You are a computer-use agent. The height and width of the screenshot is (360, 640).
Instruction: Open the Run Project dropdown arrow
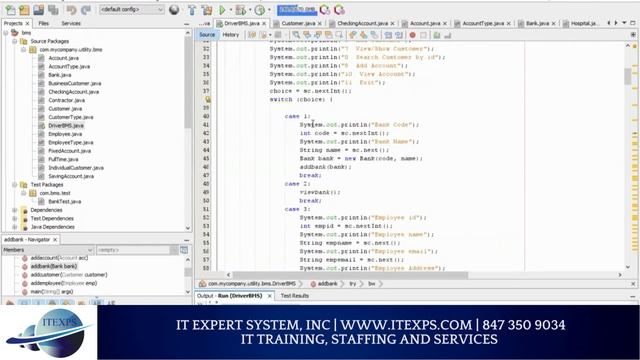pyautogui.click(x=231, y=9)
